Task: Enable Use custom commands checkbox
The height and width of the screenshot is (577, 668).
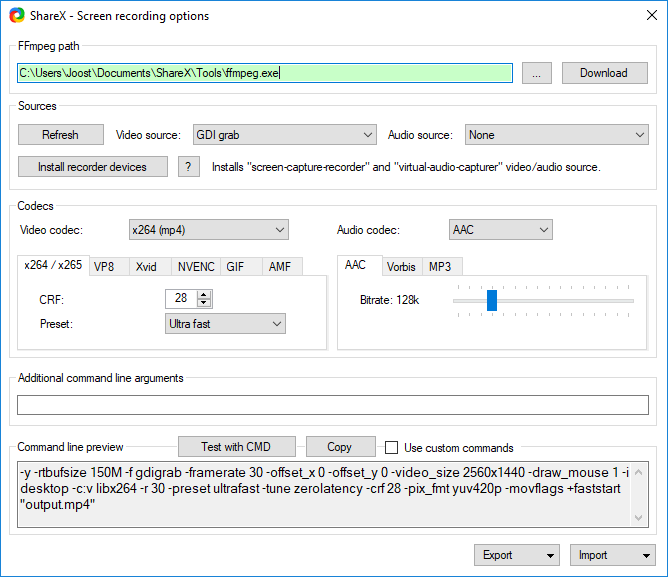Action: coord(392,447)
